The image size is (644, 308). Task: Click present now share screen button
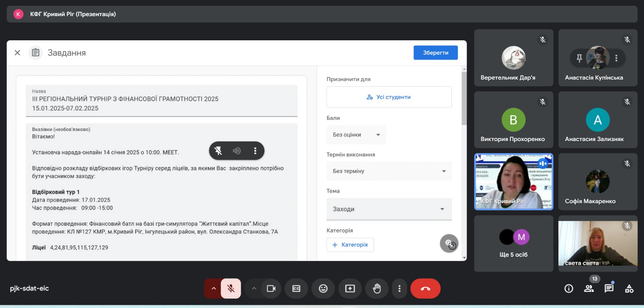350,289
